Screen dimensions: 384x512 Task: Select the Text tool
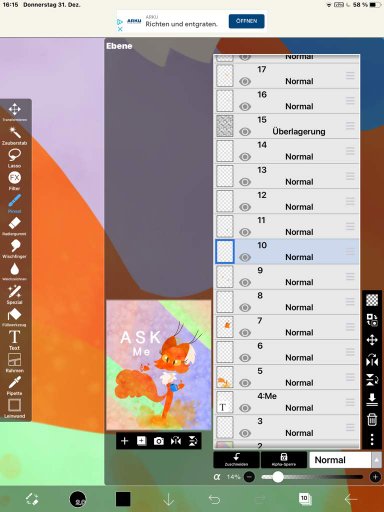click(x=14, y=340)
